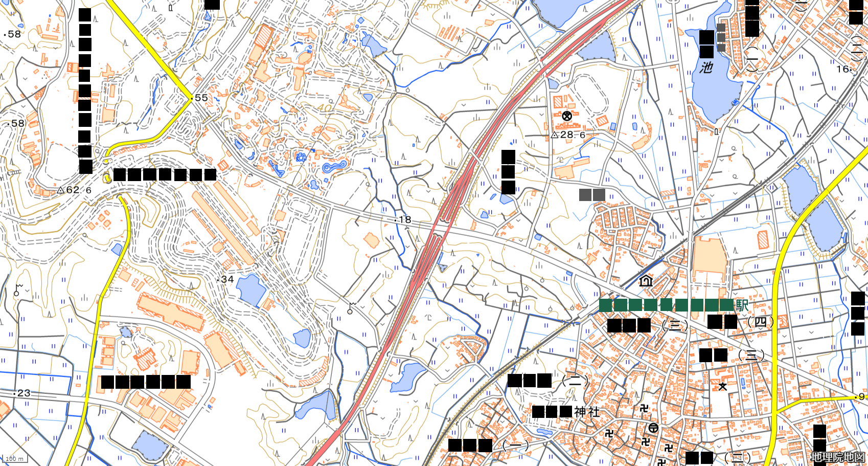868x466 pixels.
Task: Select the elevation point labeled 18
Action: pyautogui.click(x=395, y=220)
